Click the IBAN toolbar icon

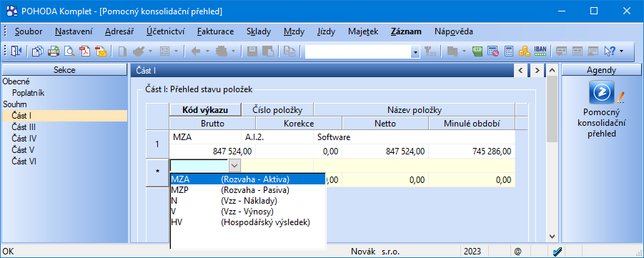(540, 51)
